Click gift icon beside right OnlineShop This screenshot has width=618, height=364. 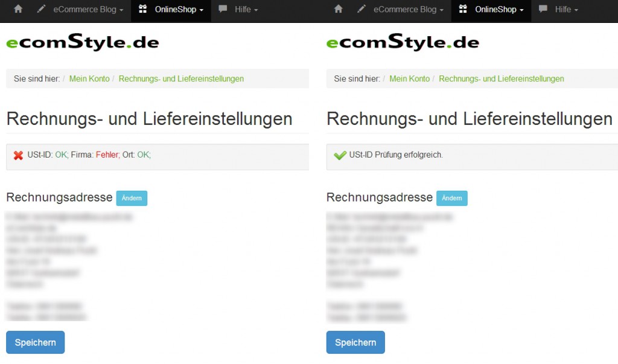463,8
